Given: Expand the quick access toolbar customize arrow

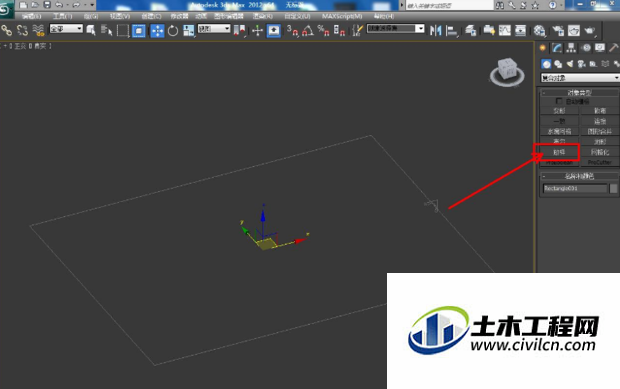Looking at the screenshot, I should 93,5.
